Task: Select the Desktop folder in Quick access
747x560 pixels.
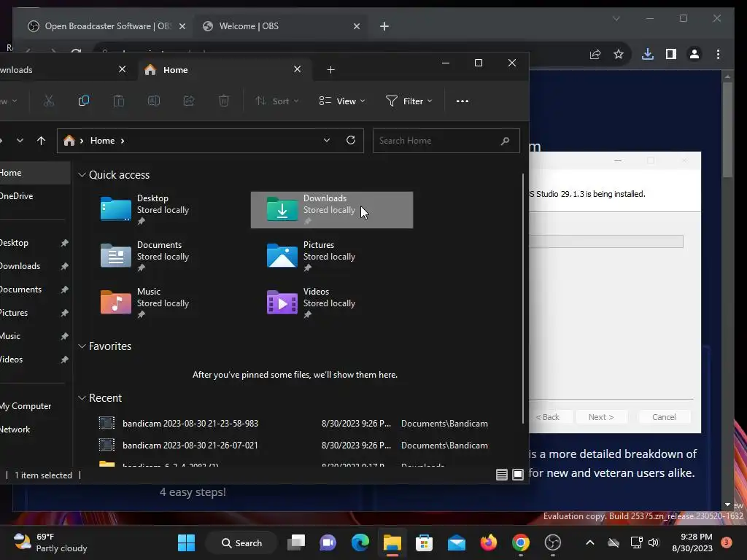Action: (x=166, y=209)
